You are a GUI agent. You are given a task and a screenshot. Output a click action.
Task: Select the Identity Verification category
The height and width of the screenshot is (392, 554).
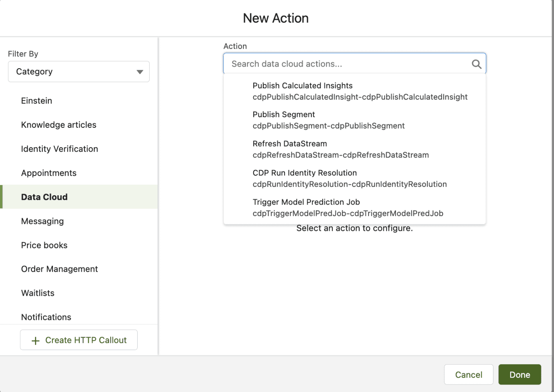(x=79, y=149)
